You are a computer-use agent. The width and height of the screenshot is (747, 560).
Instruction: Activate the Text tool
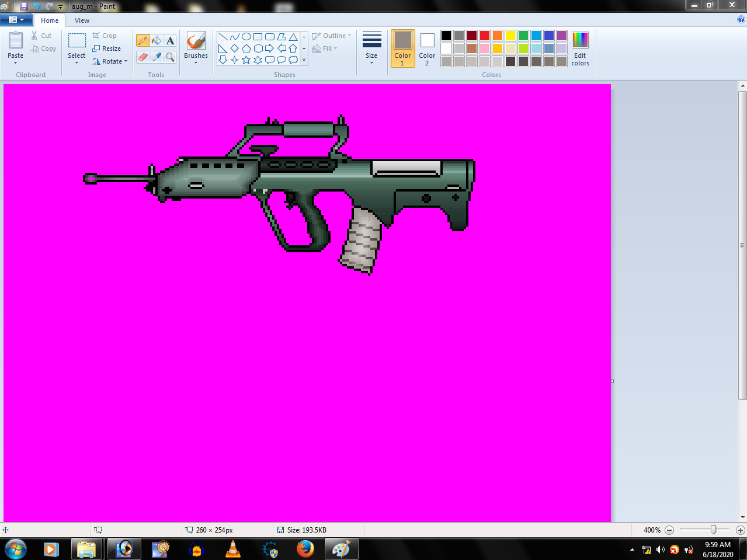click(x=169, y=40)
